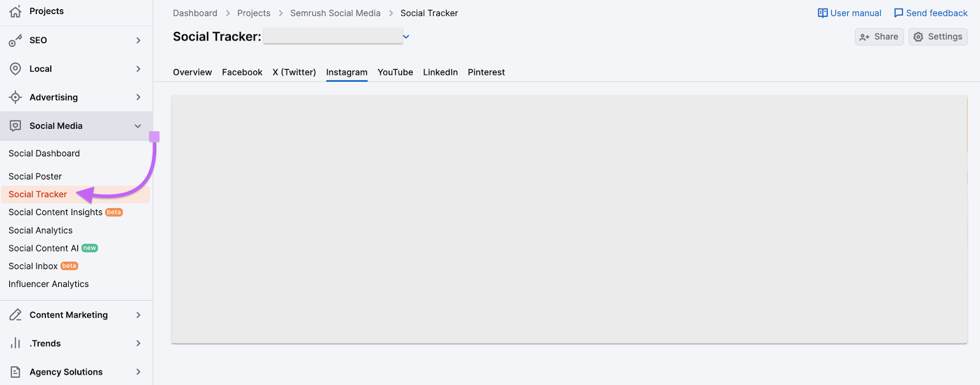Screen dimensions: 980x385
Task: Click the Social Media chat icon
Action: (15, 126)
